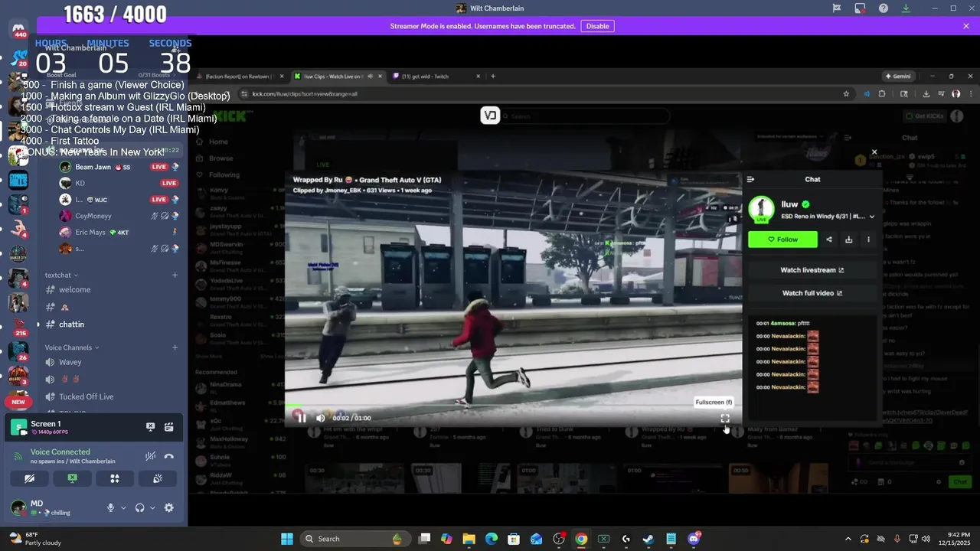The height and width of the screenshot is (551, 980).
Task: Open stream clip icon beside Screen 1
Action: pyautogui.click(x=168, y=427)
